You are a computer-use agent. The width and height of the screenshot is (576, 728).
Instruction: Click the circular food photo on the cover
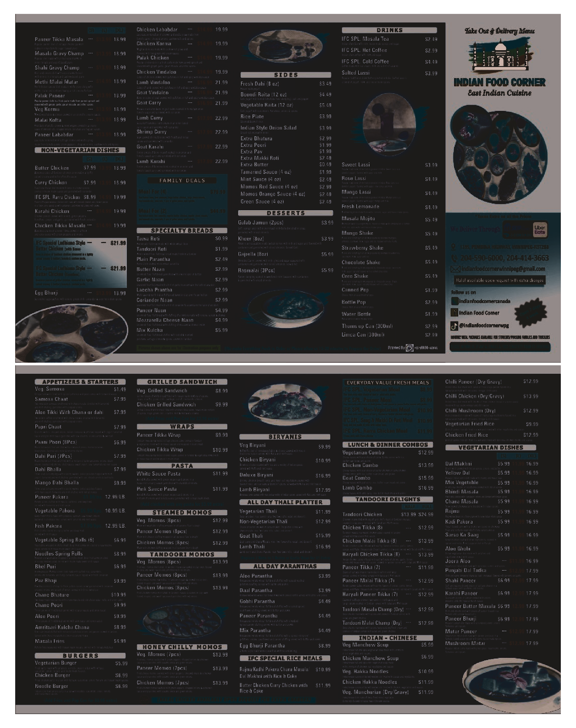coord(498,155)
